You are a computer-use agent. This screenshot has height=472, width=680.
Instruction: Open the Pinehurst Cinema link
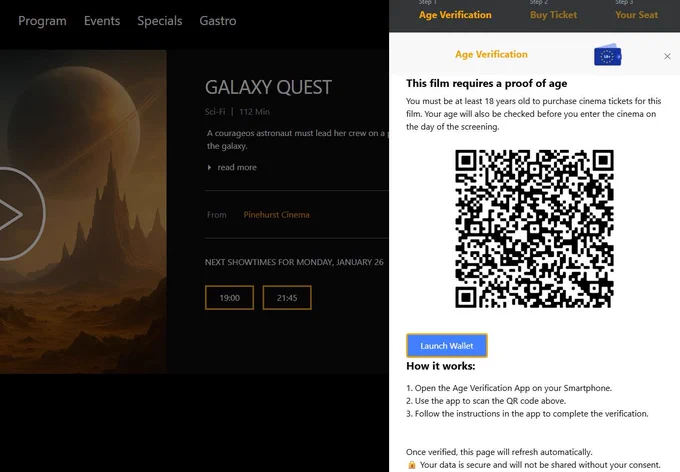coord(276,215)
